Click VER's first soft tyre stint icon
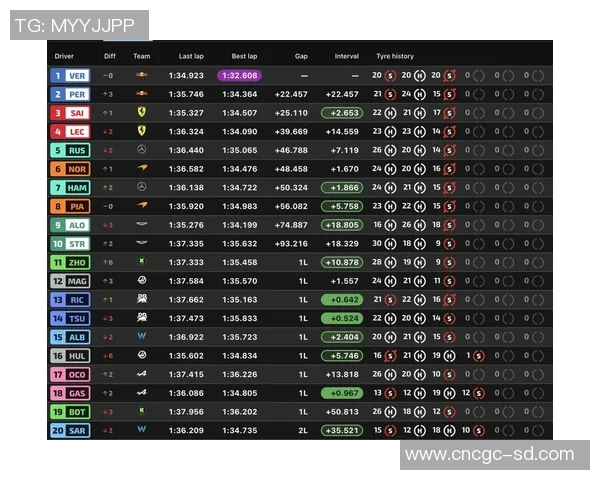Image resolution: width=600 pixels, height=480 pixels. [390, 76]
